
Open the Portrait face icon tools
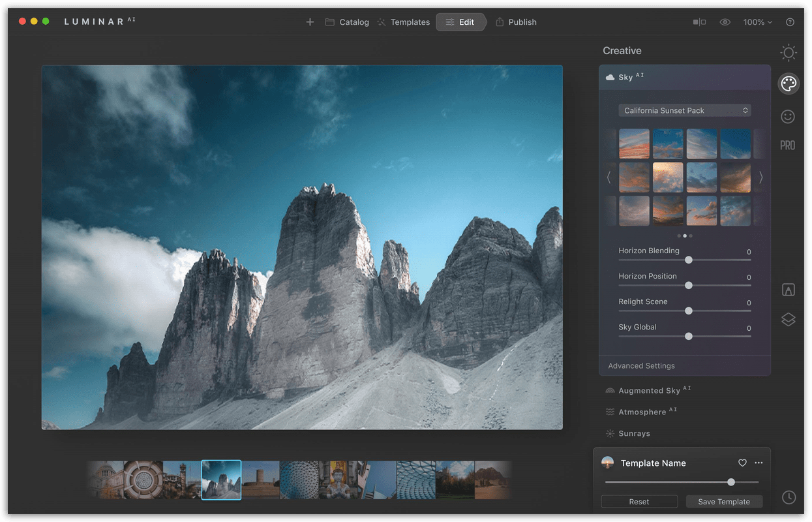[x=788, y=116]
